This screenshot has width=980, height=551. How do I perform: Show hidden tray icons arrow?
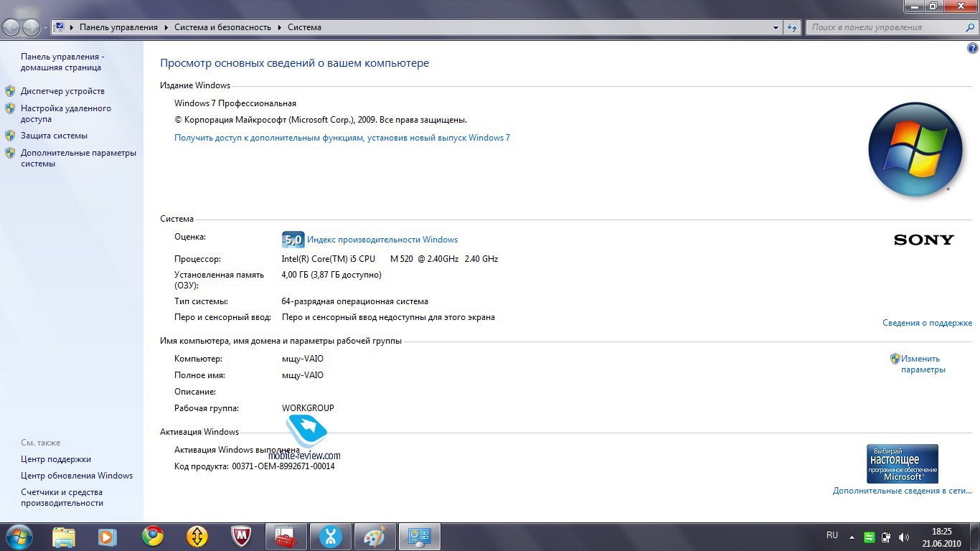pyautogui.click(x=852, y=537)
